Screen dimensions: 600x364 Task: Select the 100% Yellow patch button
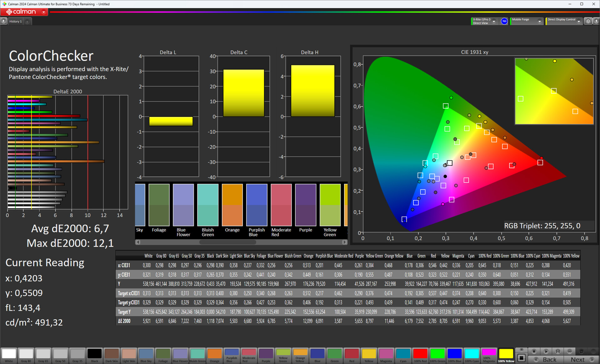pos(506,355)
